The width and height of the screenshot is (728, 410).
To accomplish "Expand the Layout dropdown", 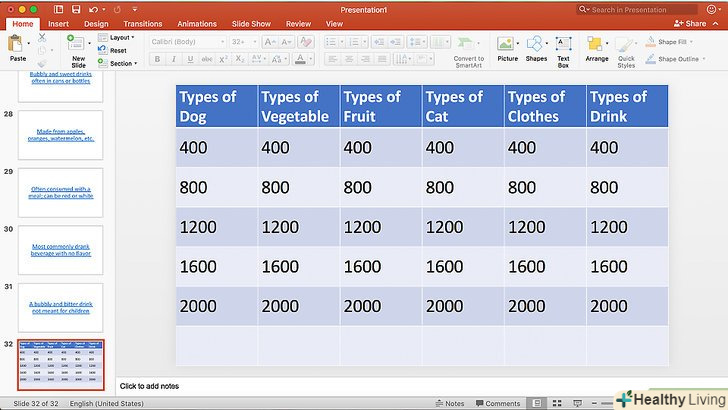I will (x=121, y=37).
